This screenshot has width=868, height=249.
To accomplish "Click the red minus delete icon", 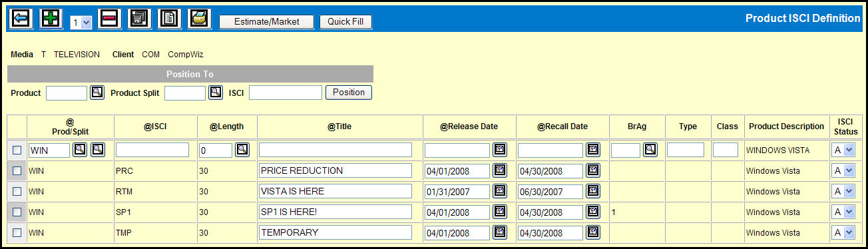I will point(110,19).
